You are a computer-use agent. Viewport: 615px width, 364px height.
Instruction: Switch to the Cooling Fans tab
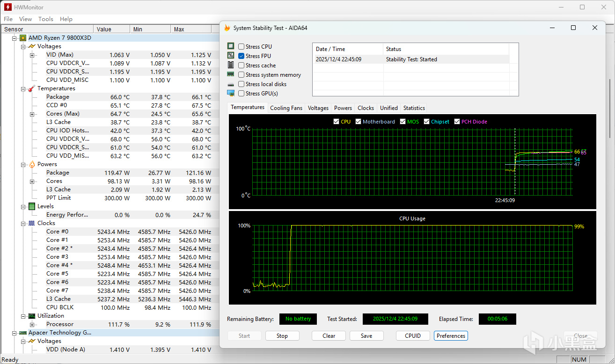tap(286, 108)
